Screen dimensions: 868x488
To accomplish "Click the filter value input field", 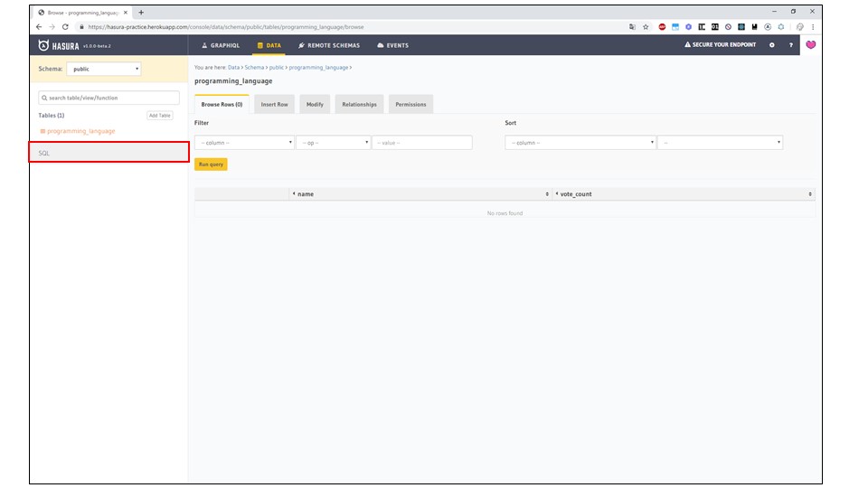I will click(x=422, y=143).
